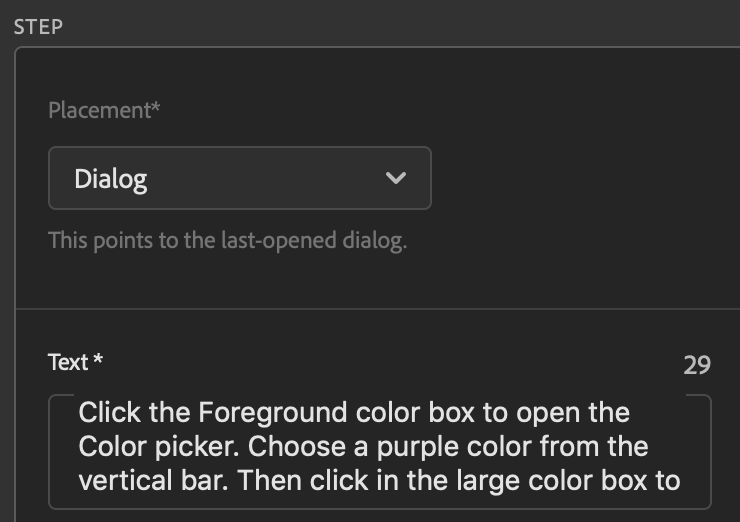
Task: Open the Placement dropdown
Action: click(239, 178)
